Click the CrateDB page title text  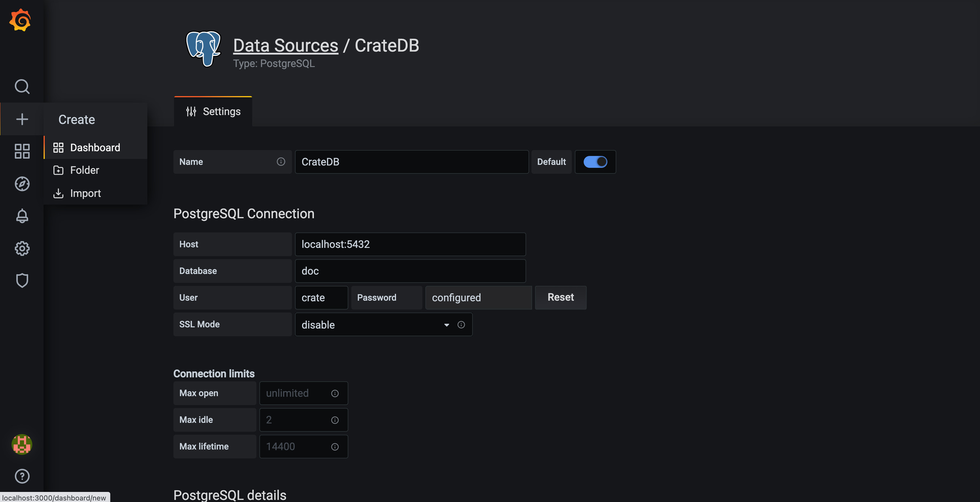[387, 45]
